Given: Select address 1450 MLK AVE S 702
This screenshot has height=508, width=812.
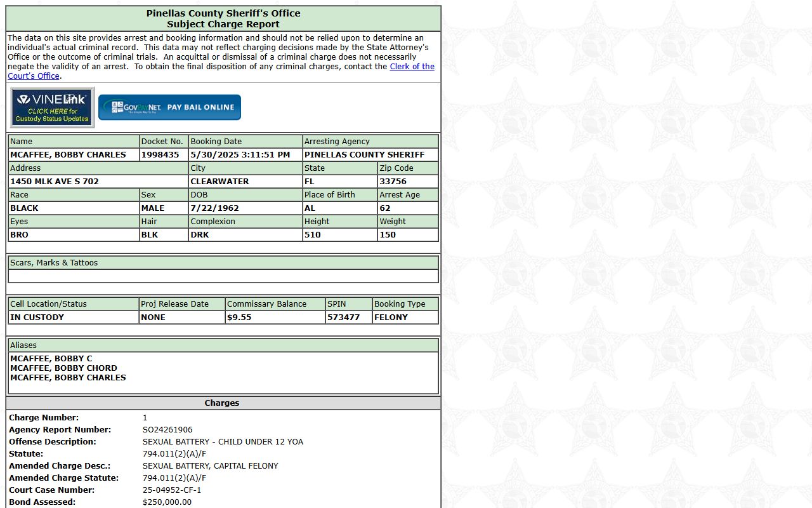Looking at the screenshot, I should point(98,182).
